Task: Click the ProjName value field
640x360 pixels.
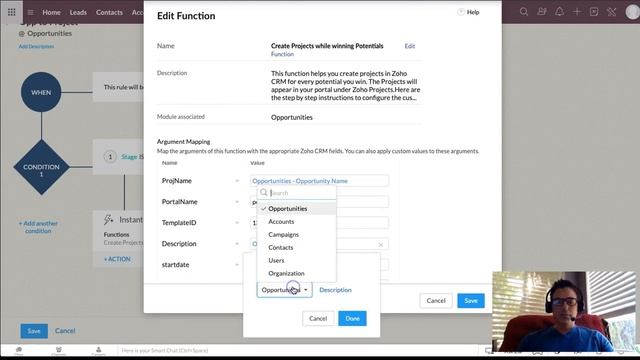Action: [x=319, y=180]
